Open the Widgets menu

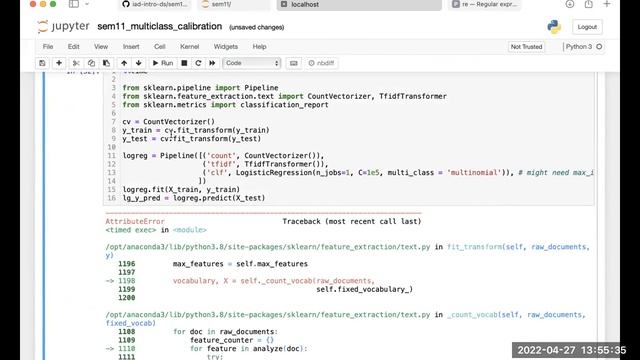[226, 47]
